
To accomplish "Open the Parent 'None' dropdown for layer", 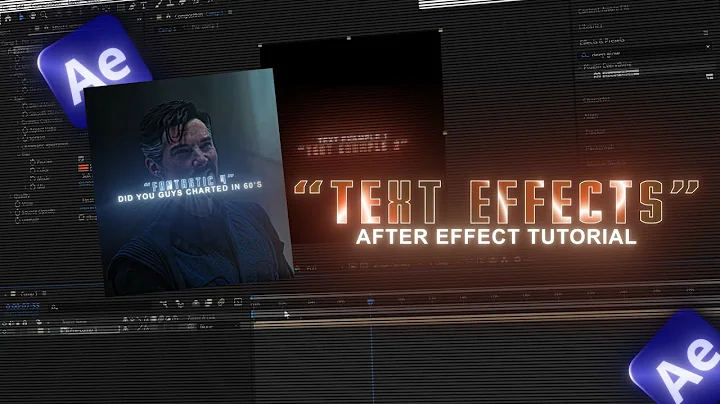I will (x=216, y=327).
